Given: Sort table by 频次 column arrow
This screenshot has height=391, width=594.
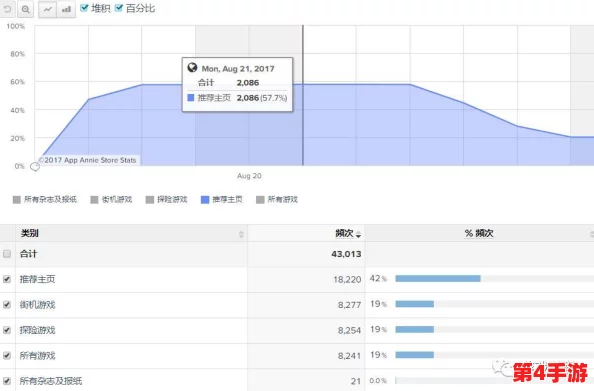Looking at the screenshot, I should [358, 235].
